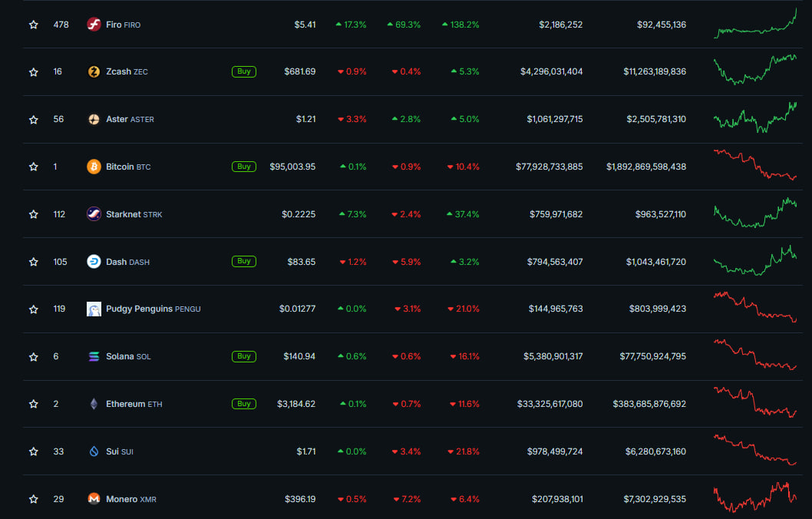Viewport: 812px width, 519px height.
Task: Click the Dash coin logo icon
Action: pos(94,262)
